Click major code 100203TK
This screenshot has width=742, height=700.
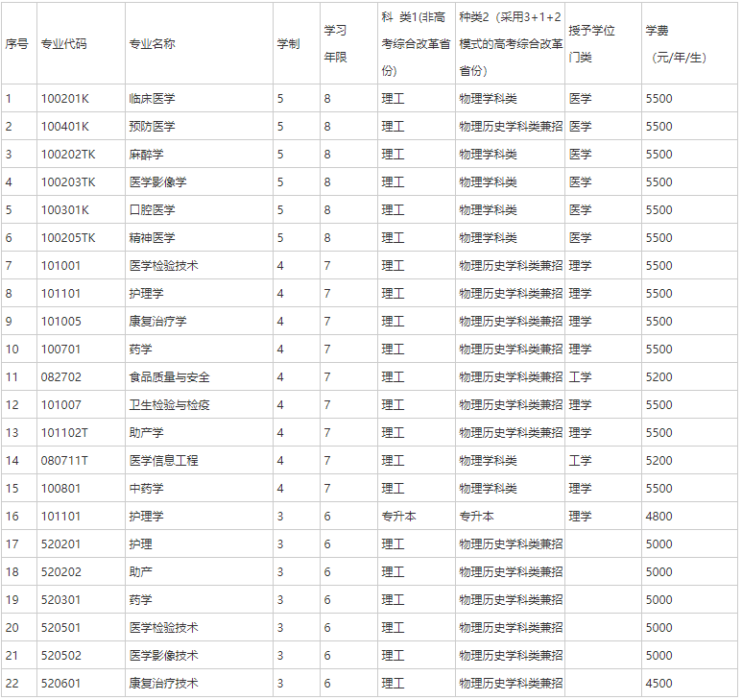tap(68, 182)
